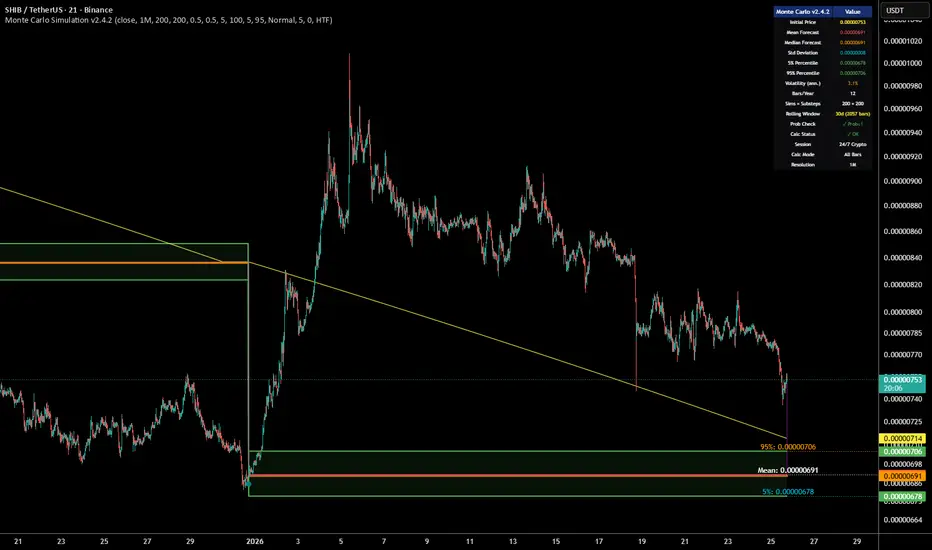This screenshot has width=932, height=550.
Task: Select the orange mean line in lower forecast box
Action: tap(517, 476)
